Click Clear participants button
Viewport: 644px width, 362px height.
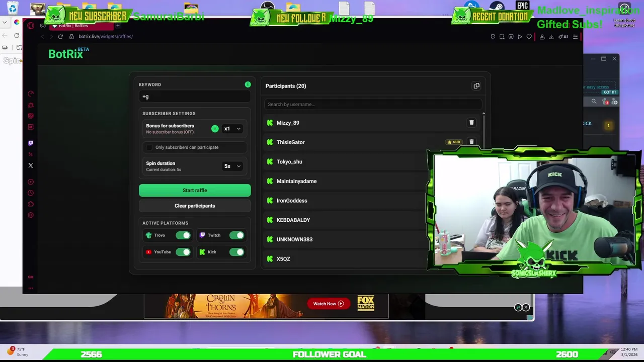point(195,206)
